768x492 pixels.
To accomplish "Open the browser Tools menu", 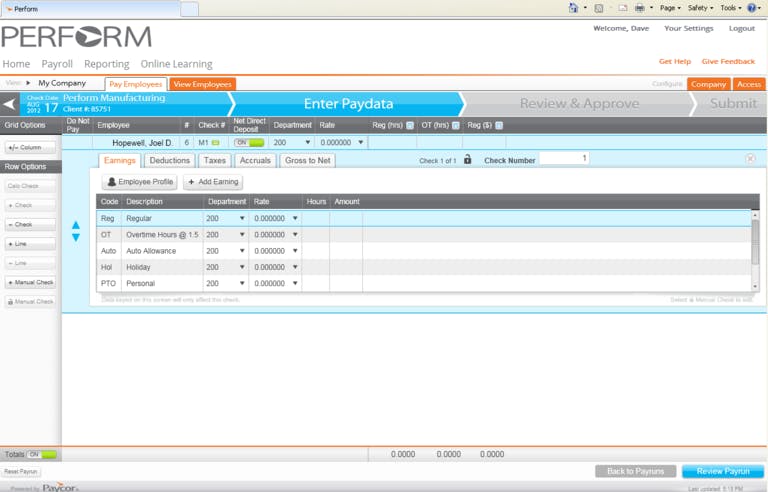I will (731, 8).
